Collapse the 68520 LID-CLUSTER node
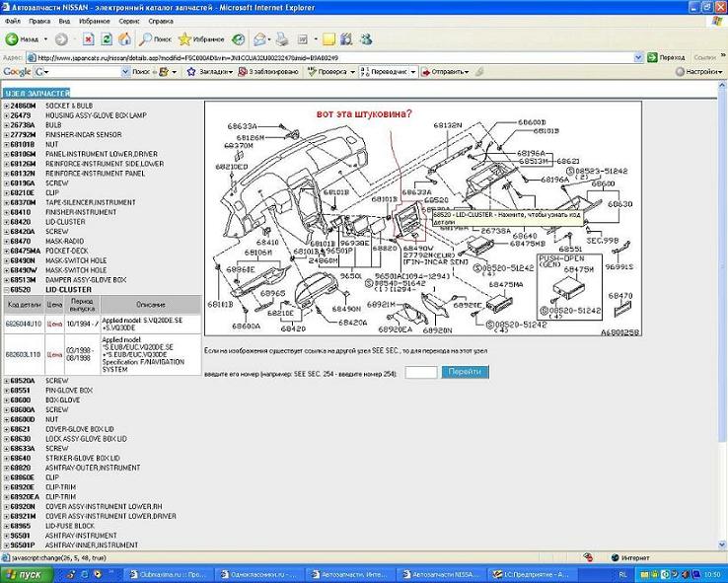This screenshot has width=728, height=583. pos(6,289)
